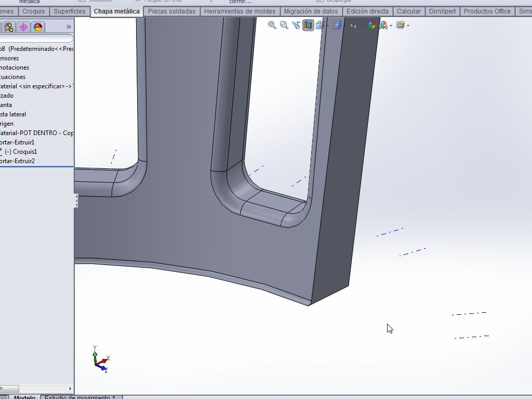Expand the manager panel tabs chevron
Viewport: 532px width, 399px height.
tap(69, 27)
